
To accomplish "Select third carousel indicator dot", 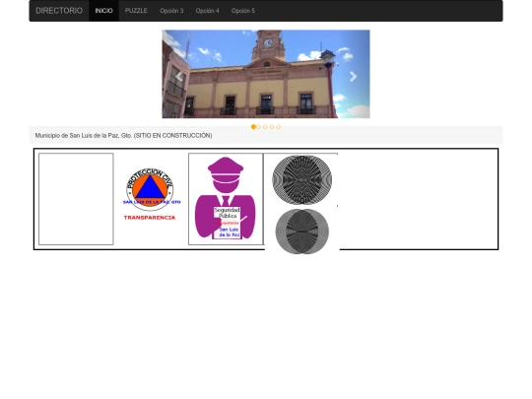I will 265,126.
